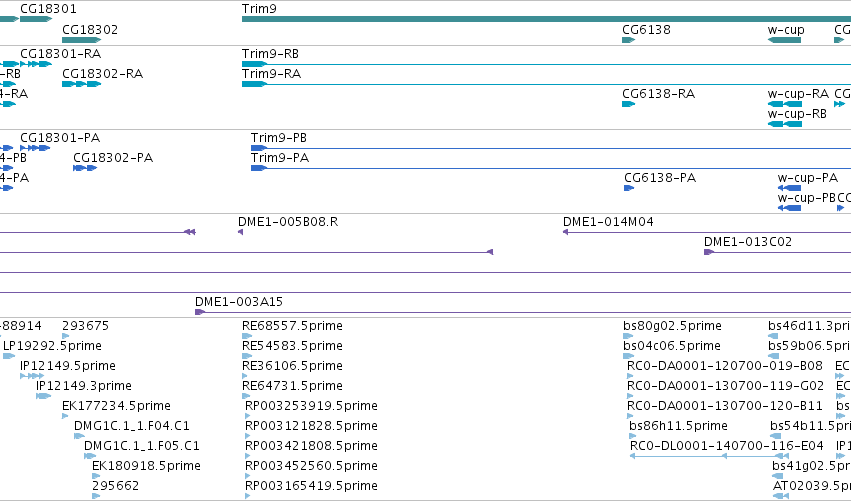
Task: Select EST IP12149.5prime
Action: coord(68,366)
